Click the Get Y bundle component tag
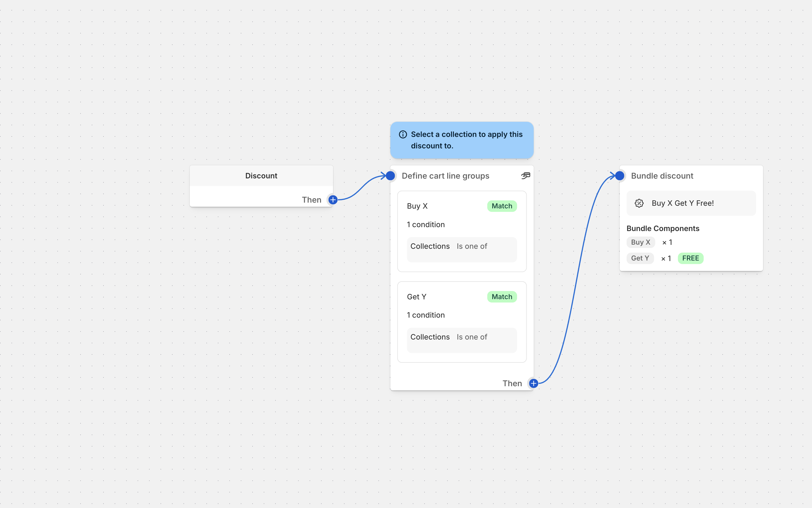Image resolution: width=812 pixels, height=508 pixels. point(640,258)
